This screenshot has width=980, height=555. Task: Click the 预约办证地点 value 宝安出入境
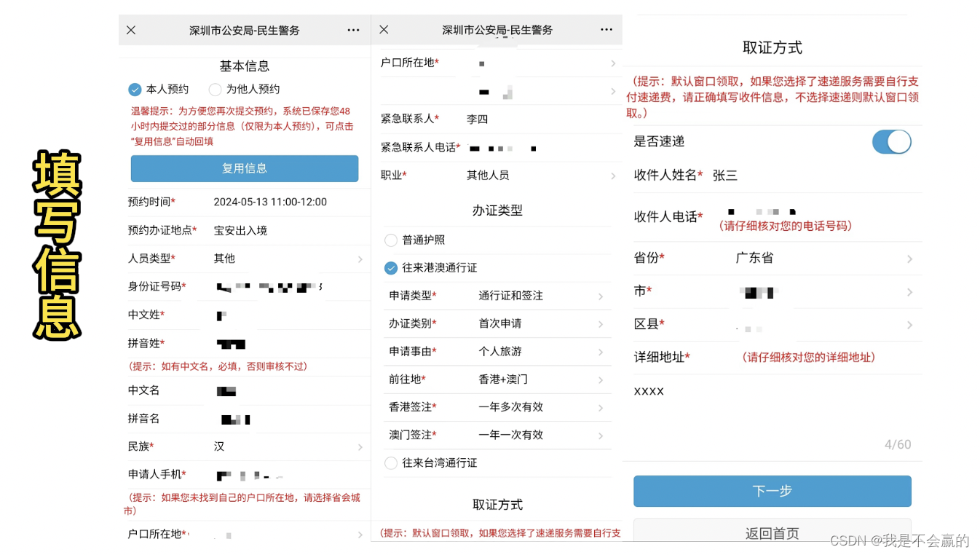point(240,230)
